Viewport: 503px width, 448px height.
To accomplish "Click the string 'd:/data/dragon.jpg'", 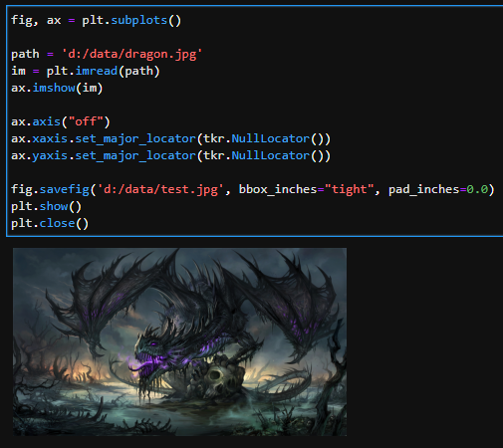I will coord(131,54).
